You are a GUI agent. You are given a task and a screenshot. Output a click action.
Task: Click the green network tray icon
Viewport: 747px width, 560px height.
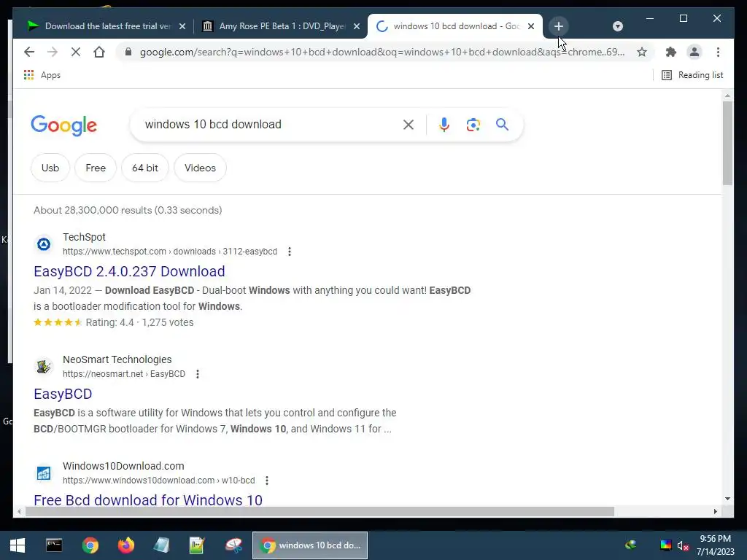point(631,545)
